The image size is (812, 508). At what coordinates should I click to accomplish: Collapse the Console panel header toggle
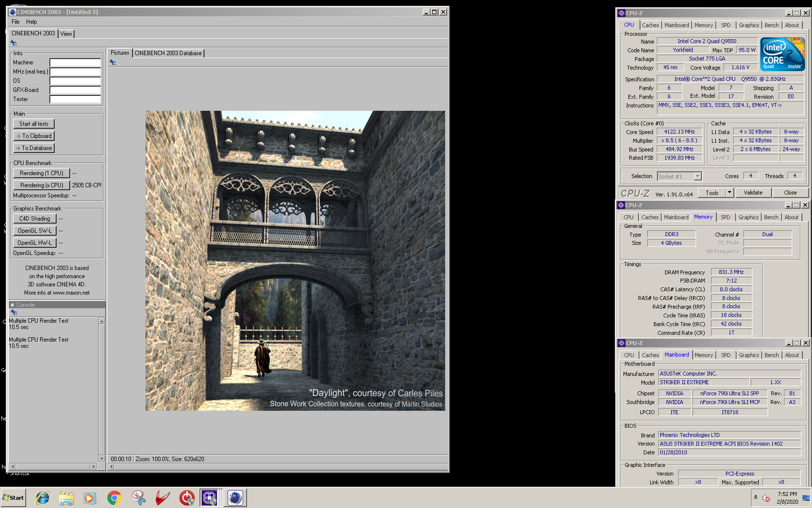point(13,305)
